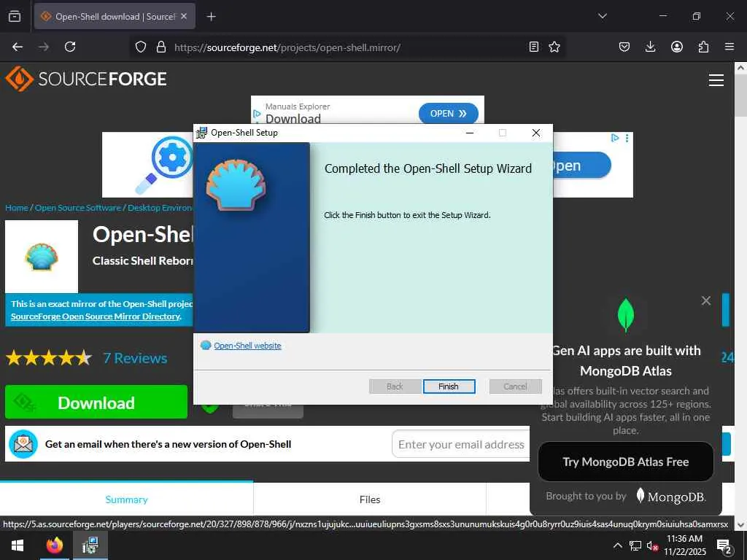Viewport: 747px width, 560px height.
Task: Open Firefox account icon
Action: point(676,47)
